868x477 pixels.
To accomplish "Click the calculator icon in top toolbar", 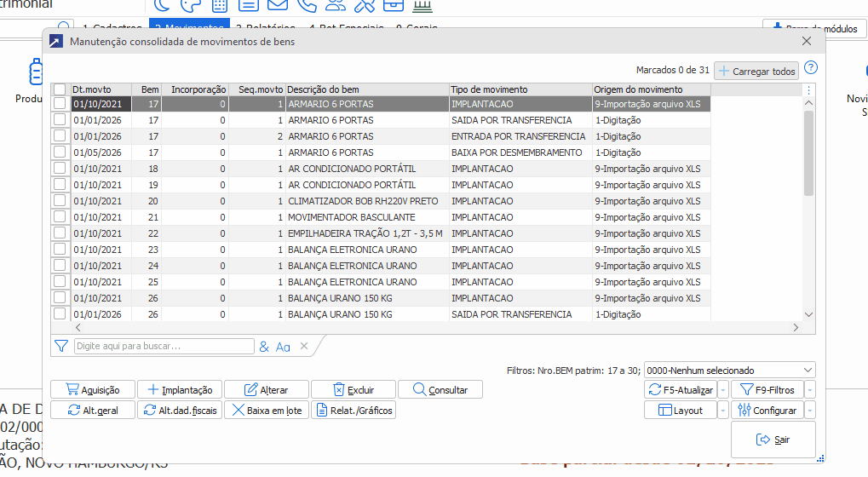I will (x=220, y=5).
